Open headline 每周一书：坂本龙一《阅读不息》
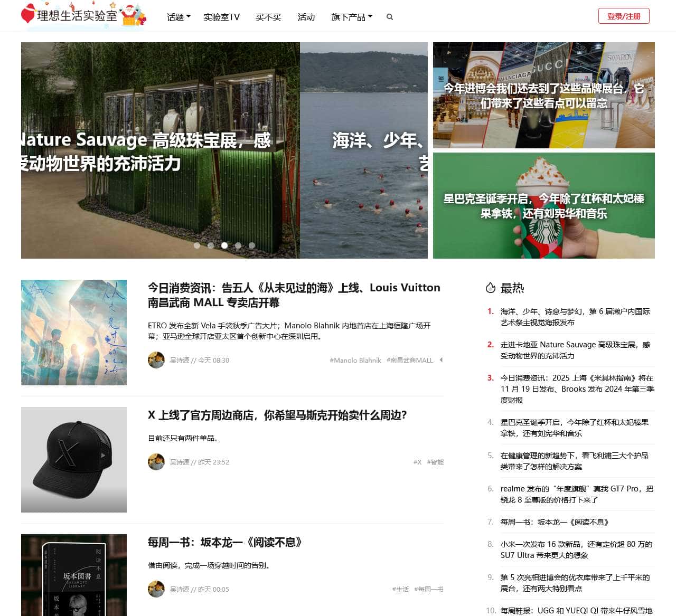The image size is (676, 616). [225, 543]
